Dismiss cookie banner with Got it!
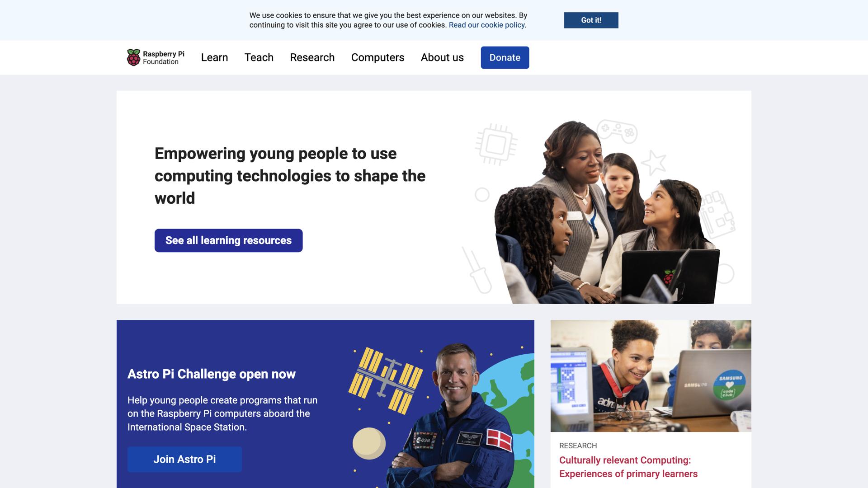This screenshot has height=488, width=868. [591, 20]
